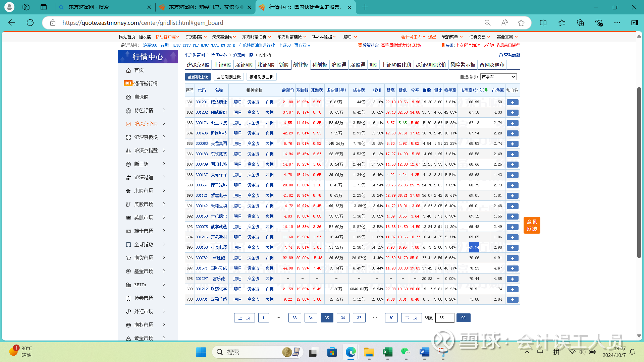Screen dimensions: 644x362
Task: Sort by 涨跌幅 column header
Action: (302, 90)
